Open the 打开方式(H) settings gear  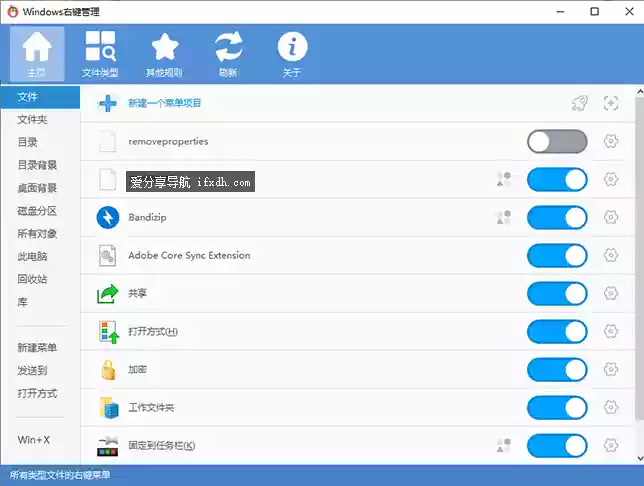coord(611,332)
